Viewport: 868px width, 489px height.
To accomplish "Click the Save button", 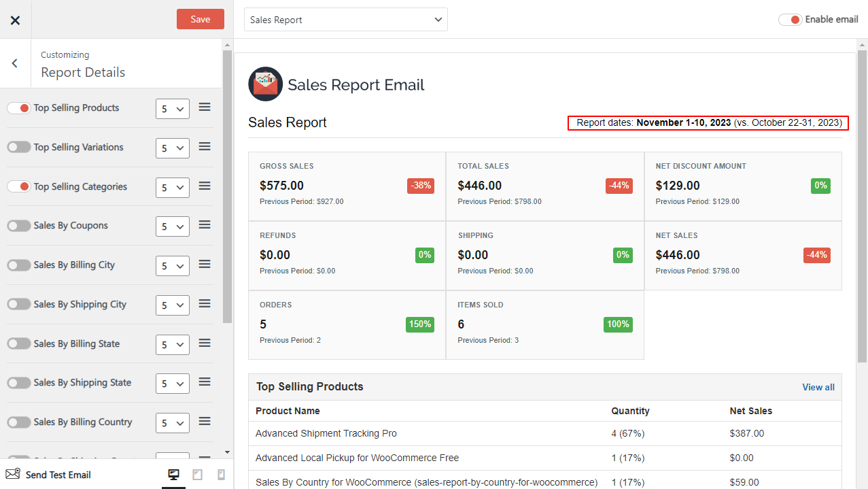I will coord(200,19).
